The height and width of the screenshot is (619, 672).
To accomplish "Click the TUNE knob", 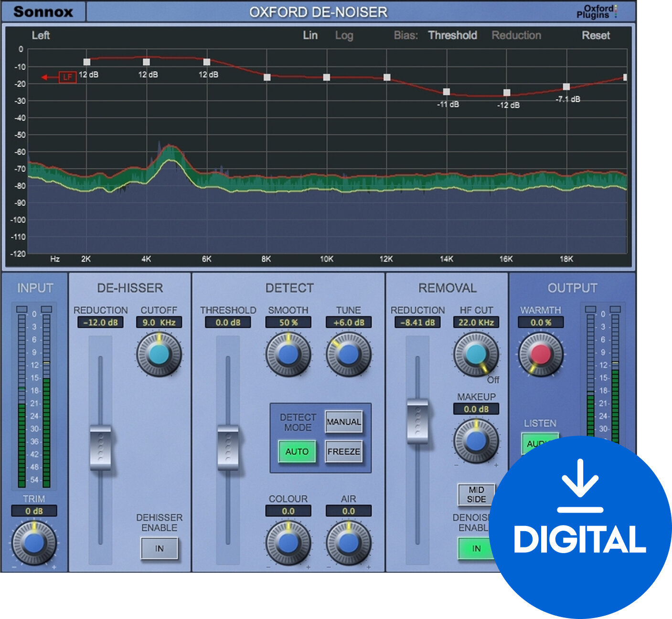I will coord(348,353).
